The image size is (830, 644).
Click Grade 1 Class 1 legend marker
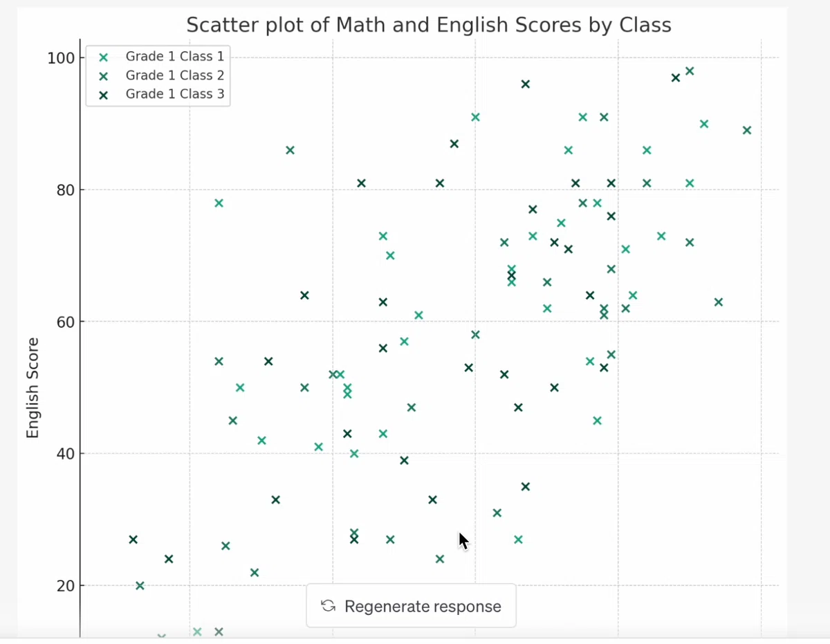103,57
